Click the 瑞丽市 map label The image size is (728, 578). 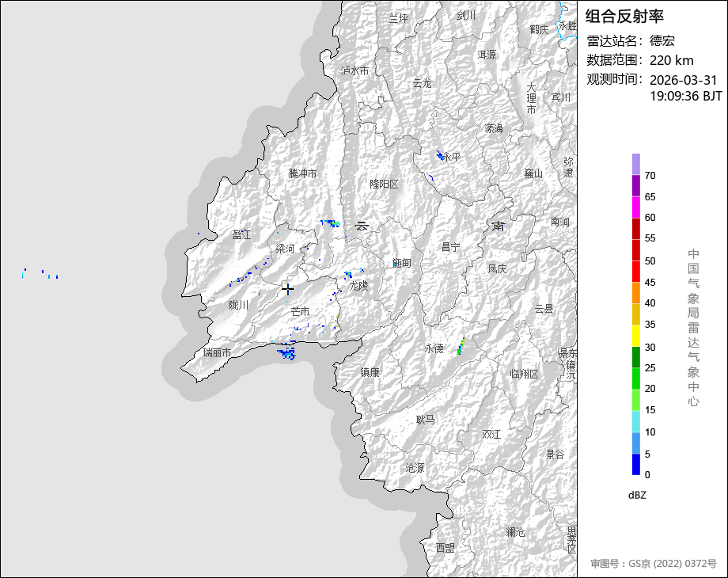pyautogui.click(x=217, y=352)
